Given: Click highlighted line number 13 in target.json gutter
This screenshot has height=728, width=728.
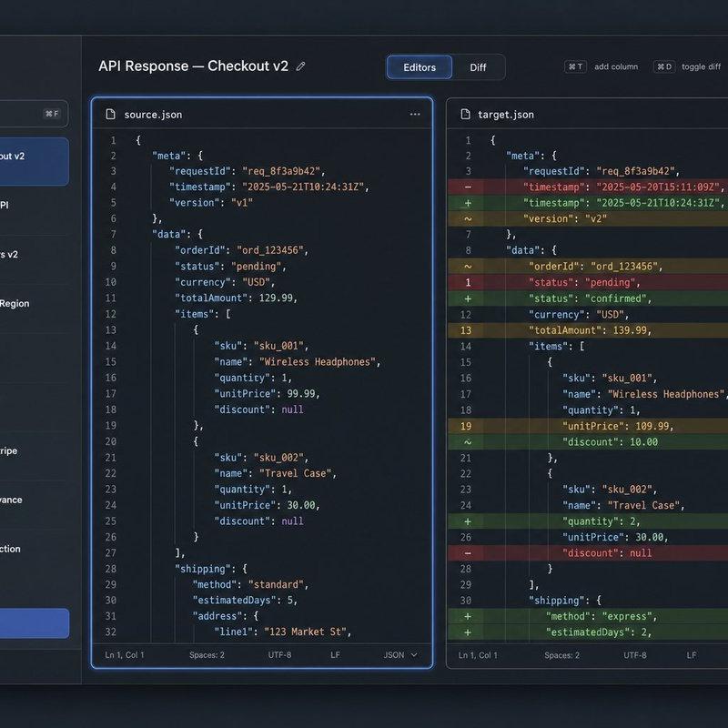Looking at the screenshot, I should 466,330.
